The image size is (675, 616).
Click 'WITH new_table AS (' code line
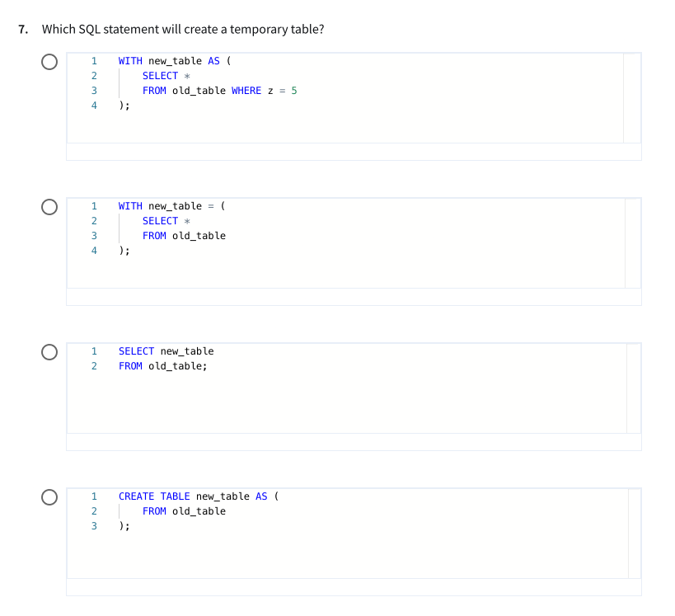pyautogui.click(x=175, y=61)
